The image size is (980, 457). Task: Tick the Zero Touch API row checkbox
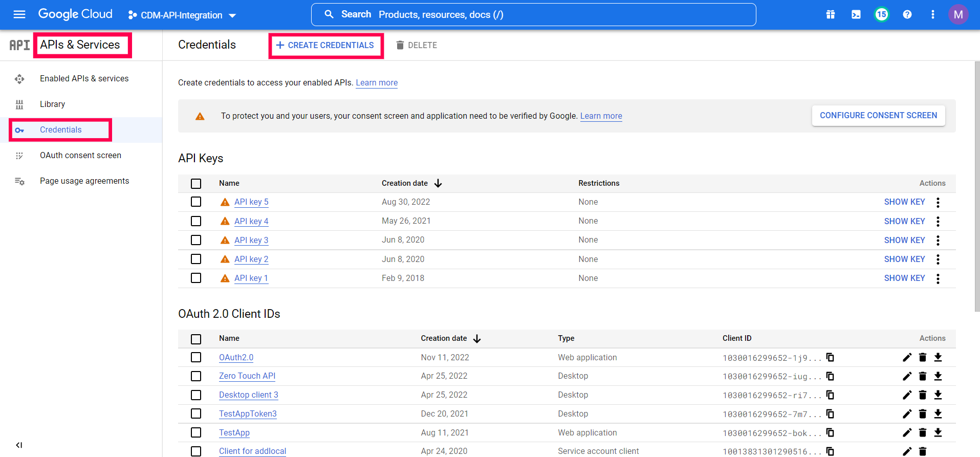[x=196, y=376]
